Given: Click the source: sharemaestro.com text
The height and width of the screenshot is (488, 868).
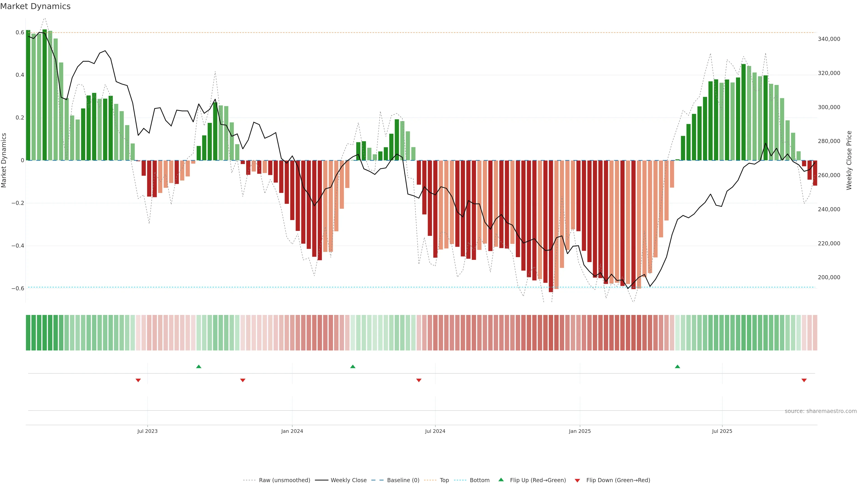Looking at the screenshot, I should tap(821, 411).
